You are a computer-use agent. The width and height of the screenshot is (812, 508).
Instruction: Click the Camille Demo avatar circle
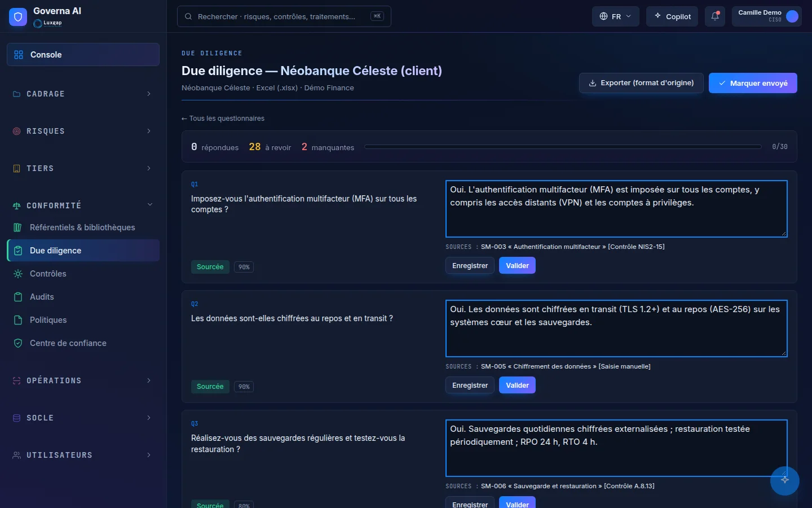tap(792, 16)
